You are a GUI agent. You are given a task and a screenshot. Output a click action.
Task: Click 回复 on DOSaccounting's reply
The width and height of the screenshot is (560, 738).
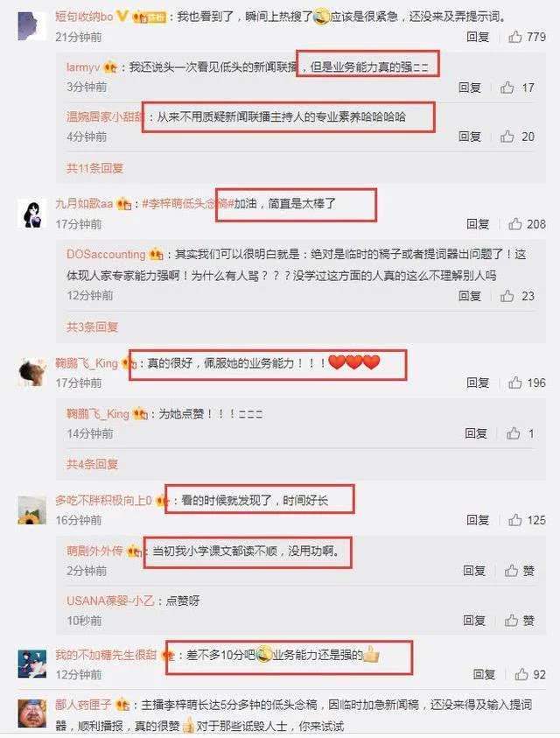pyautogui.click(x=470, y=296)
